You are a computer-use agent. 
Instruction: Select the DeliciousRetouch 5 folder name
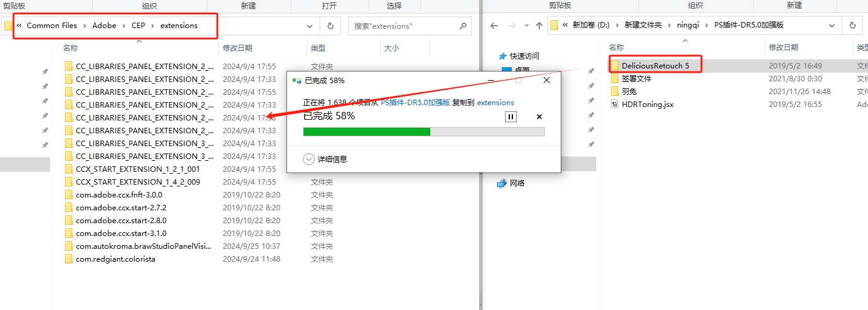(x=656, y=65)
